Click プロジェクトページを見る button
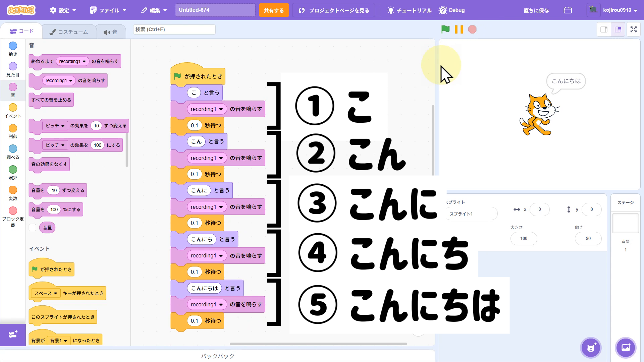 coord(333,10)
